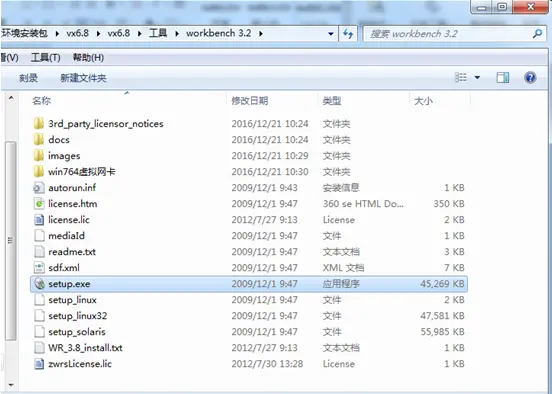
Task: Select the images folder icon
Action: [x=39, y=156]
